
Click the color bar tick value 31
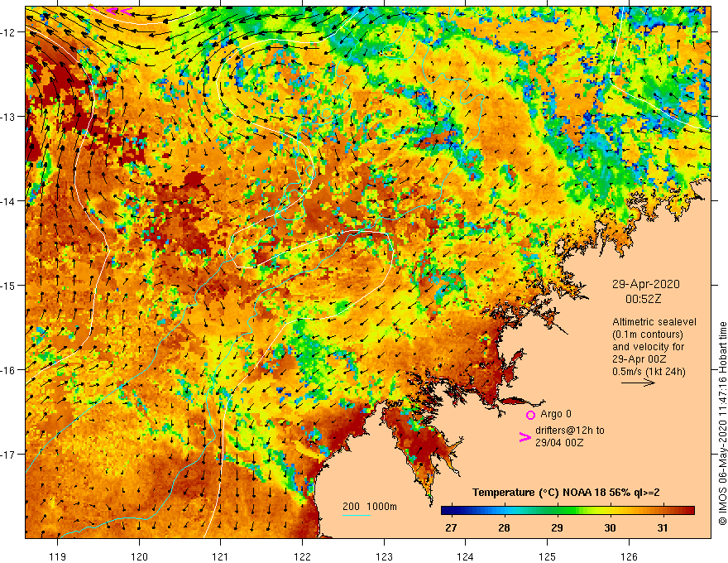click(663, 528)
